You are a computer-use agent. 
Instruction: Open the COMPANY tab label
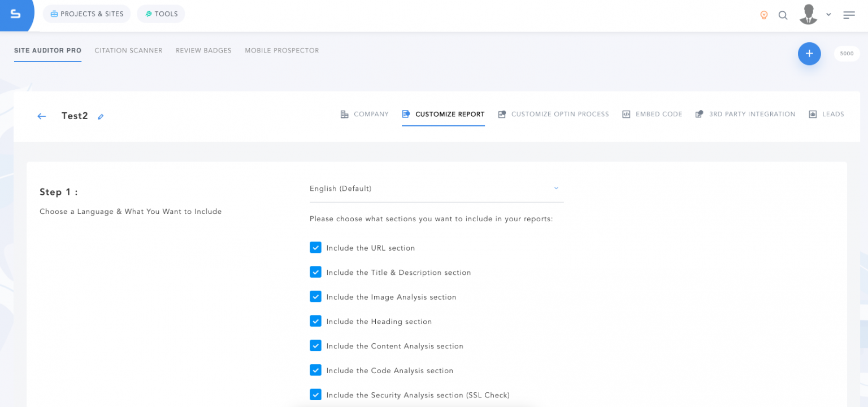tap(371, 114)
